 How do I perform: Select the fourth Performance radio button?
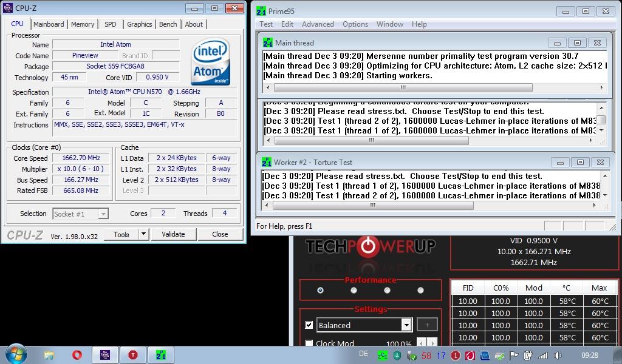(420, 291)
